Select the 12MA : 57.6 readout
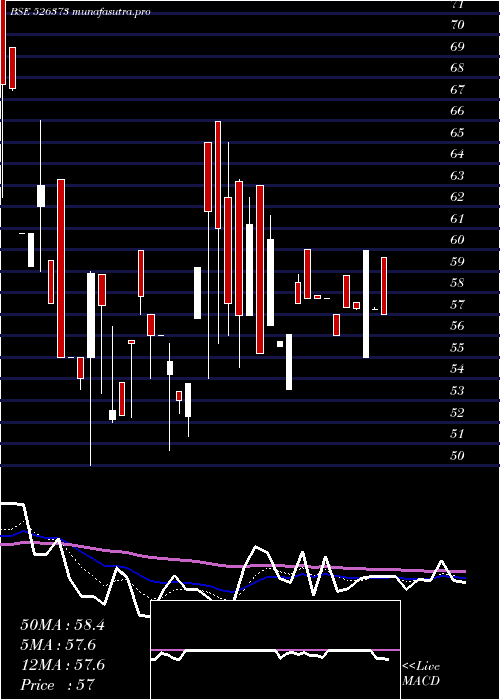Screen dimensions: 500x700 point(62,665)
